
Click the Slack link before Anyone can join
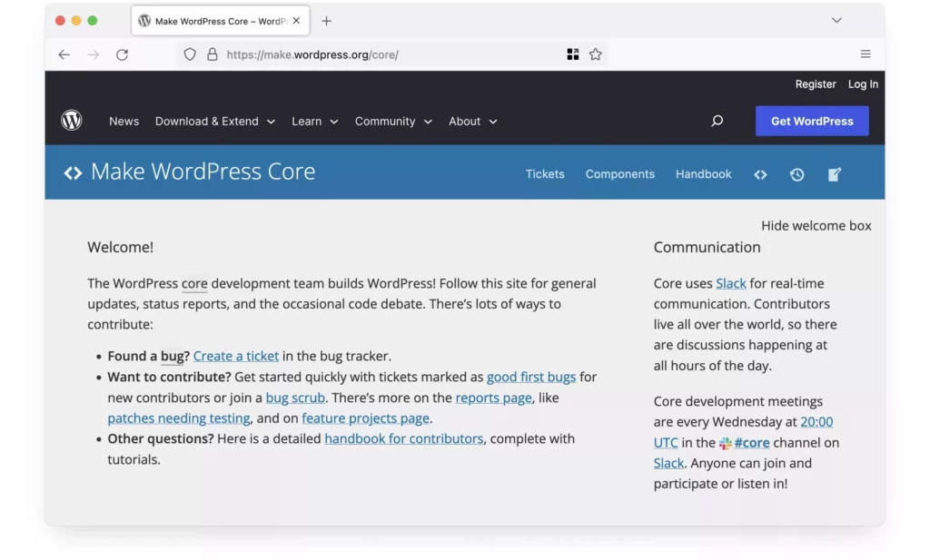coord(668,464)
